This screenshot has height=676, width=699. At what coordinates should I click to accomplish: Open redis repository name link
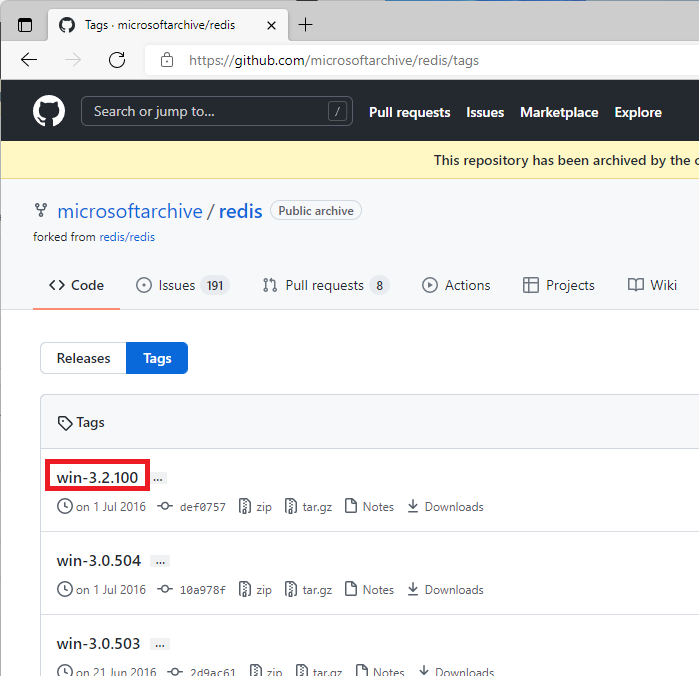tap(240, 211)
